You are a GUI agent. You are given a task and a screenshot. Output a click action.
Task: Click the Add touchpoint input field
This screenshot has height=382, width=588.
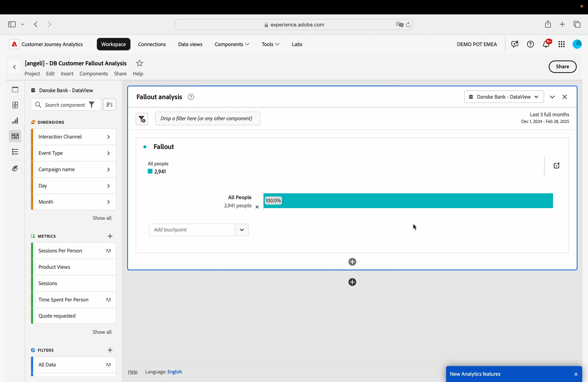pos(192,230)
